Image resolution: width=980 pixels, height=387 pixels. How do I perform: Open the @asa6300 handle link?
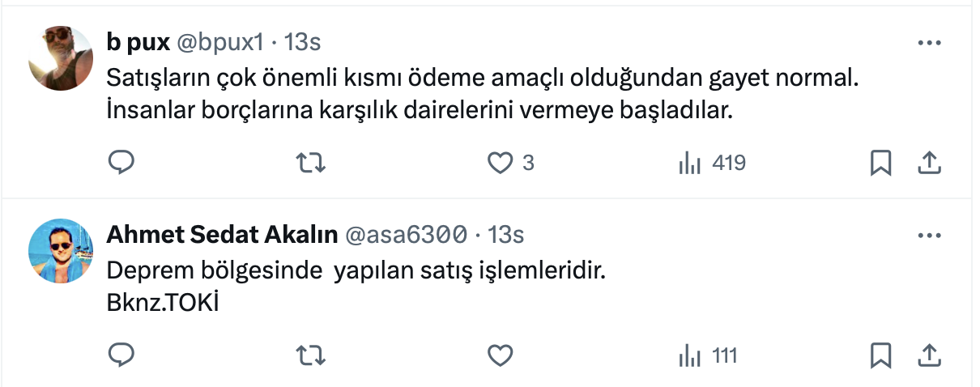406,235
